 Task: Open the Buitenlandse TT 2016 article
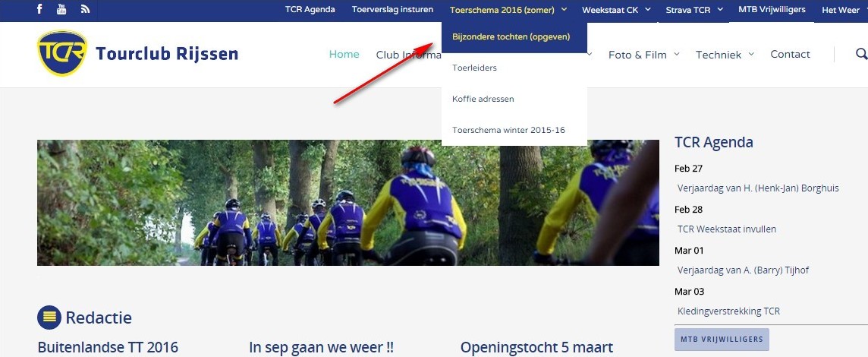tap(108, 348)
